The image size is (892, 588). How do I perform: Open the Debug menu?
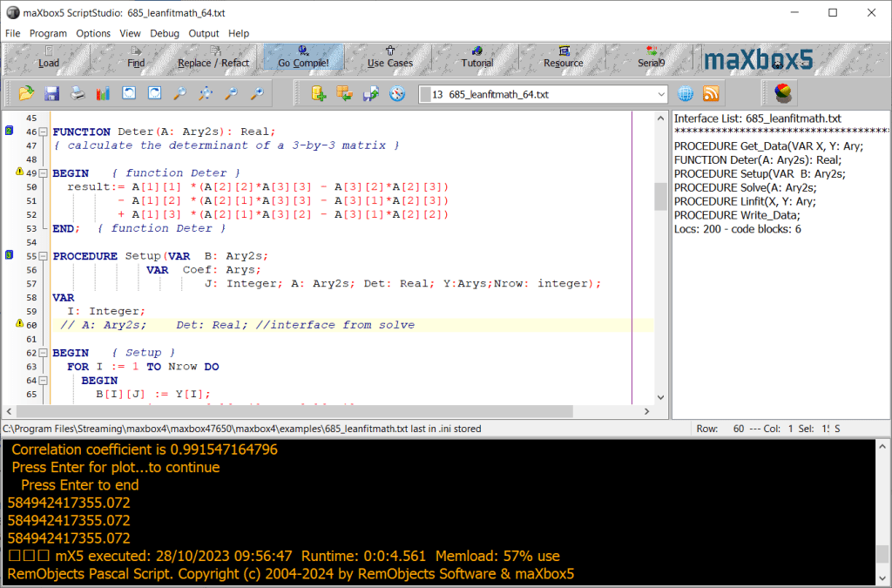pos(164,33)
